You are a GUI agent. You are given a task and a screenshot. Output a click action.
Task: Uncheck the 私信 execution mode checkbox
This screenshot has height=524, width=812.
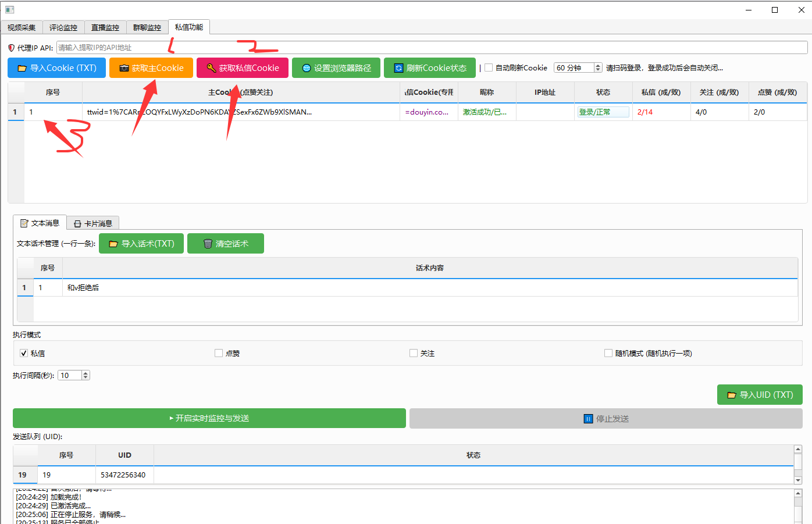pos(24,353)
